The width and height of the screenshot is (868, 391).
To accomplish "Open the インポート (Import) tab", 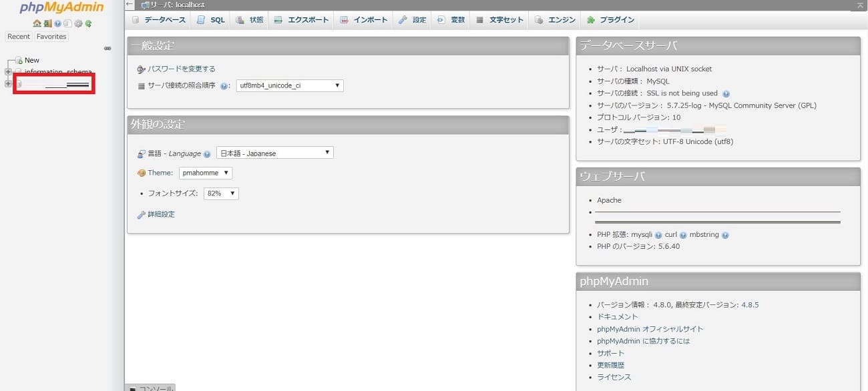I will click(364, 20).
